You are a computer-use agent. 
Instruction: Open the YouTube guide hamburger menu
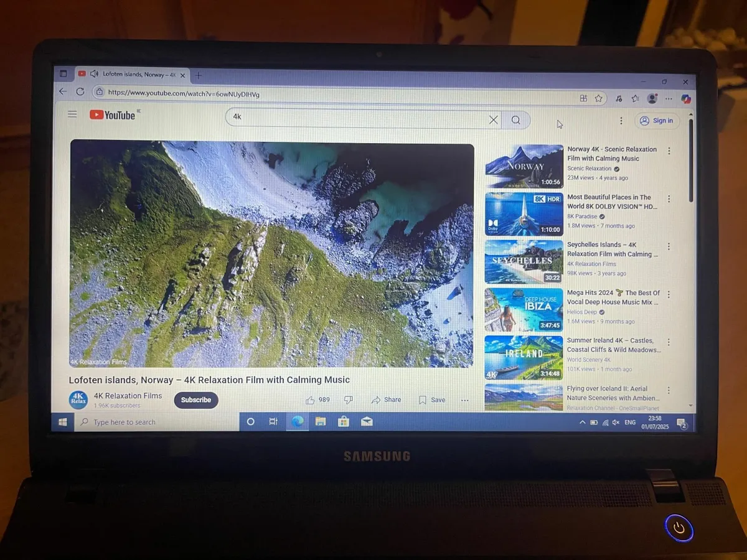coord(72,114)
